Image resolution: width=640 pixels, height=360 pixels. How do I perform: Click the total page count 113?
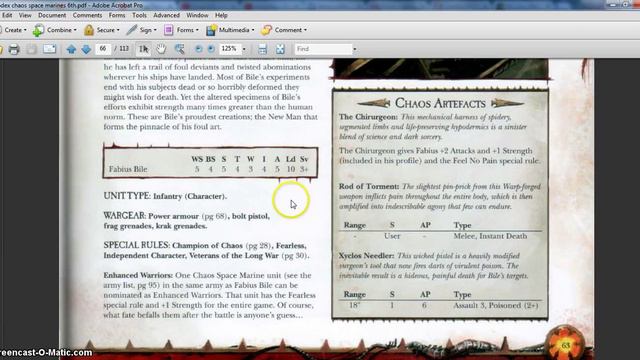(124, 49)
